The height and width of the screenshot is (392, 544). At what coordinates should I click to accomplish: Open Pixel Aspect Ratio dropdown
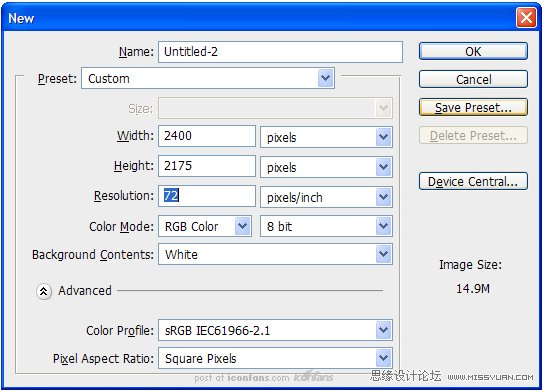tap(275, 358)
